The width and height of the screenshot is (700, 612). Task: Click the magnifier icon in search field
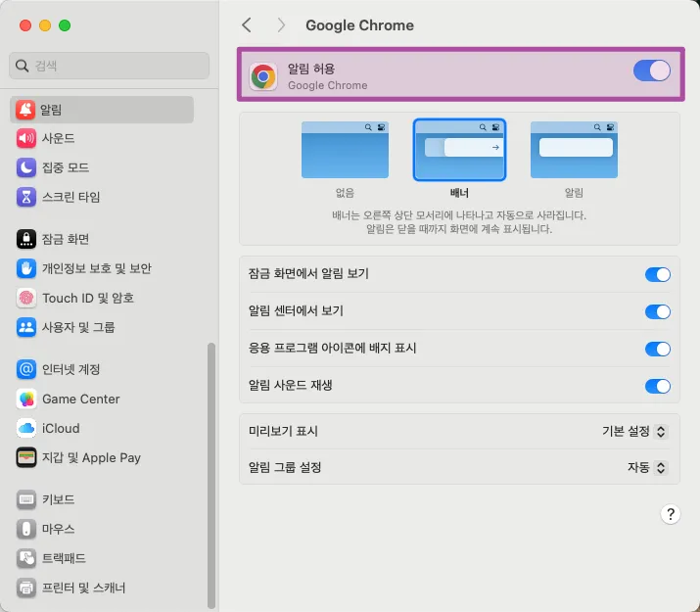(22, 66)
